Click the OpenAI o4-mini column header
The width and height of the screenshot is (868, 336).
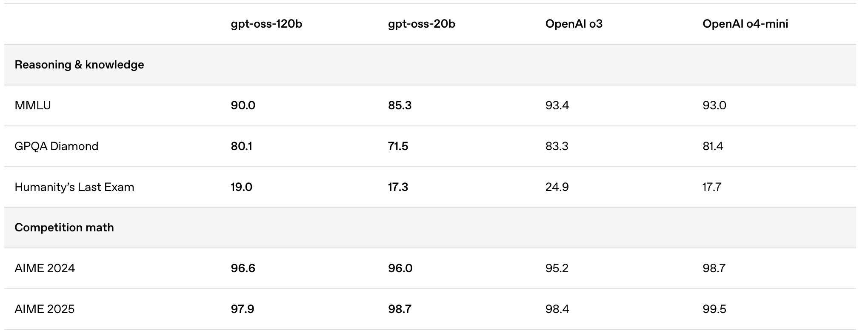pyautogui.click(x=745, y=24)
